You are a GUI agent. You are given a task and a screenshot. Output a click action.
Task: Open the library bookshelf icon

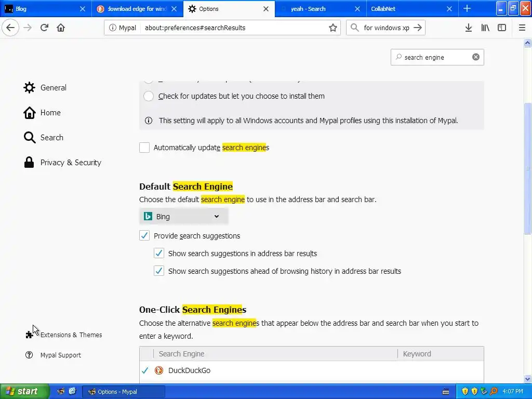point(485,28)
